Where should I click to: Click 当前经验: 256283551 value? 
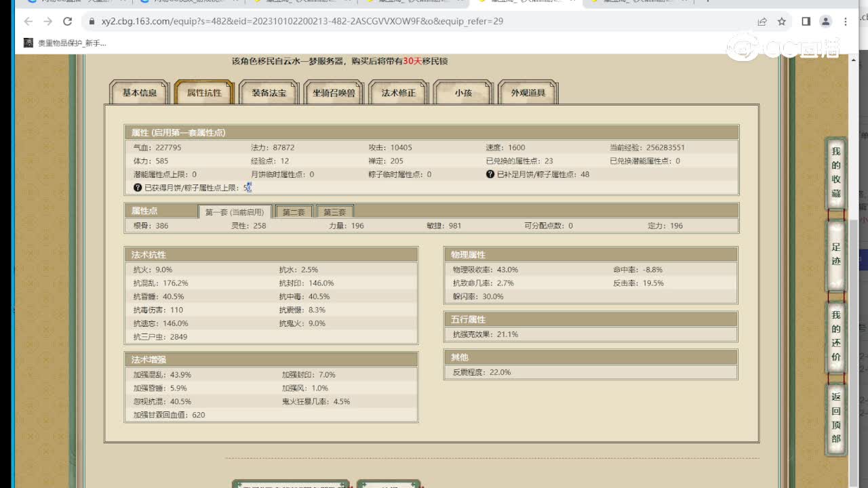(647, 147)
